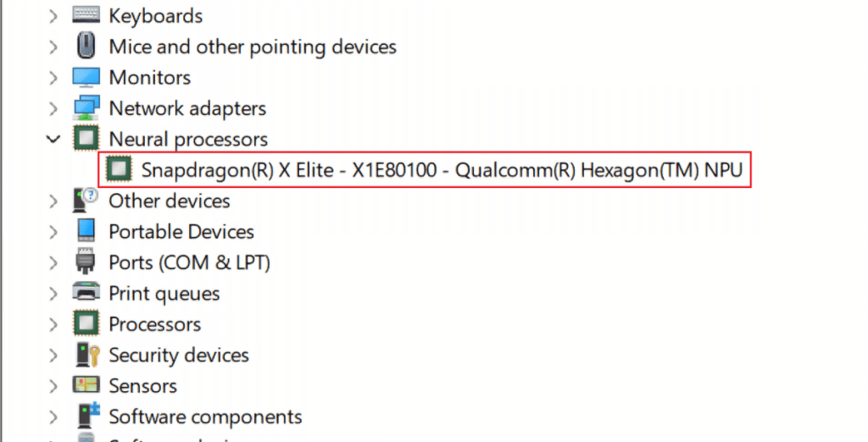868x442 pixels.
Task: Expand the Other devices category
Action: tap(54, 201)
